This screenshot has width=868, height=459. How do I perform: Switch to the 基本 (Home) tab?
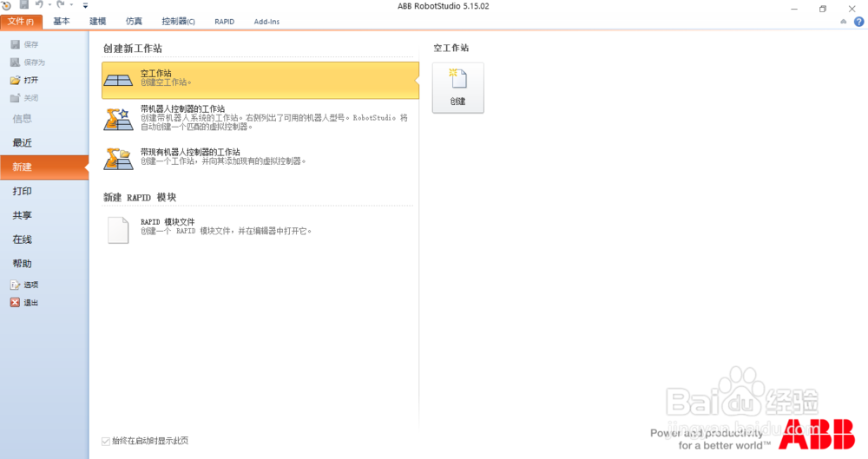62,22
